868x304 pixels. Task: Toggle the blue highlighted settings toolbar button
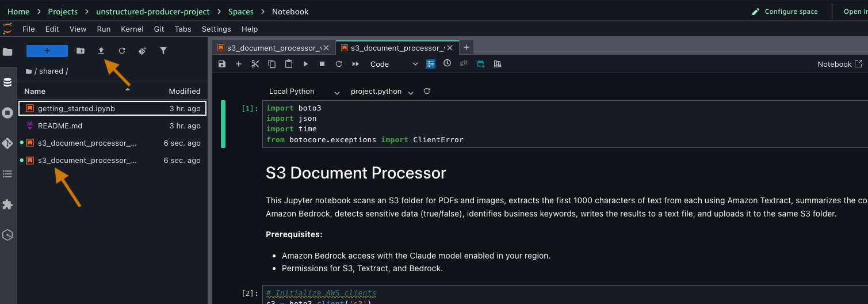[431, 64]
